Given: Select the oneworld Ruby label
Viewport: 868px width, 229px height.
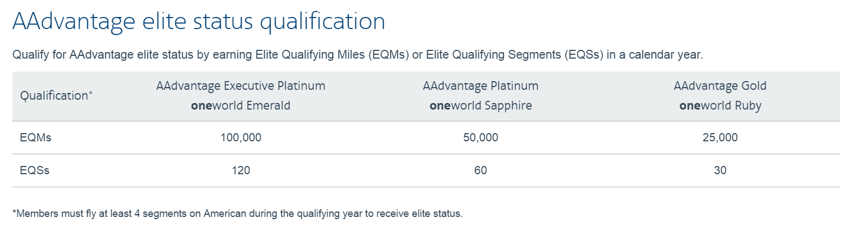Looking at the screenshot, I should [x=720, y=106].
